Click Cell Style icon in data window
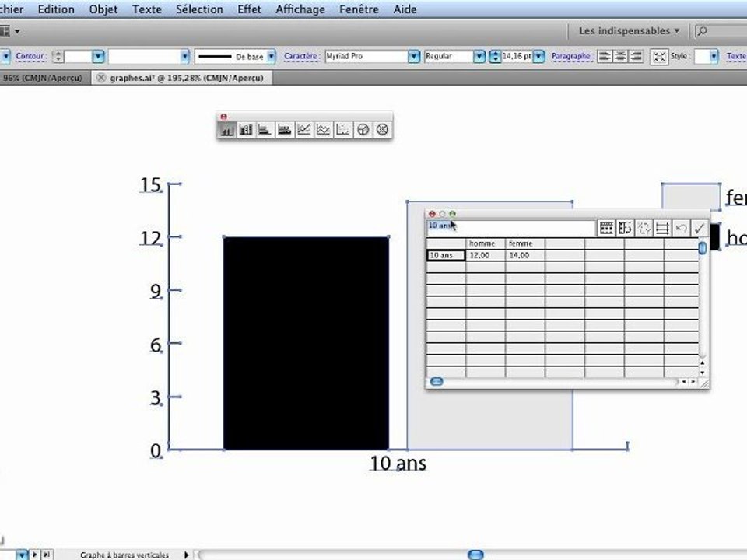The width and height of the screenshot is (747, 560). click(x=662, y=228)
